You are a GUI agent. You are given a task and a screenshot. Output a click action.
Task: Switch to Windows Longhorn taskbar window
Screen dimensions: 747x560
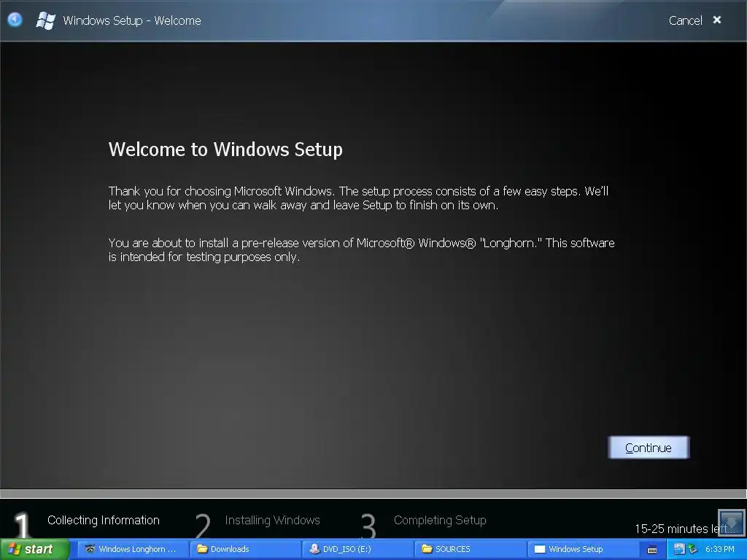(133, 549)
